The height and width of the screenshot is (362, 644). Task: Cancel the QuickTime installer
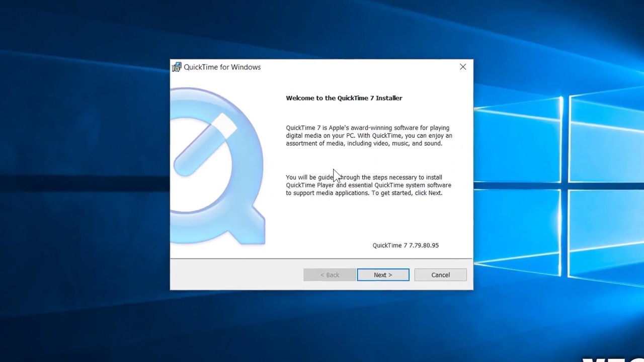(x=440, y=275)
